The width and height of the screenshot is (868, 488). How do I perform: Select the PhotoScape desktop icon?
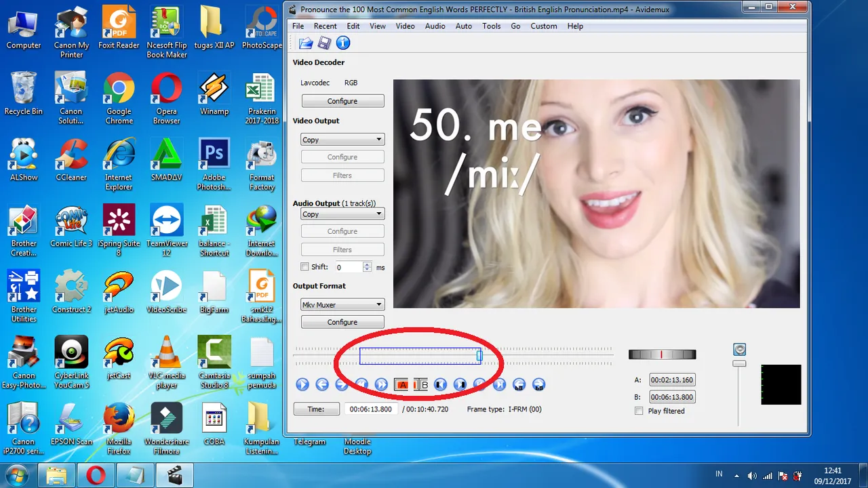pos(262,28)
